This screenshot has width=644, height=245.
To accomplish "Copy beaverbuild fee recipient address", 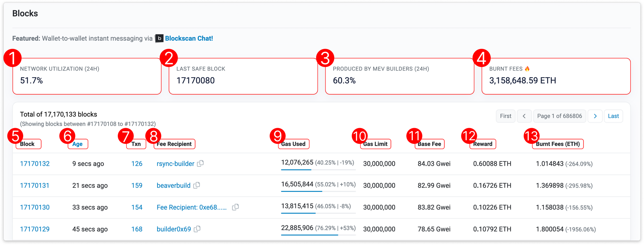I will tap(196, 185).
